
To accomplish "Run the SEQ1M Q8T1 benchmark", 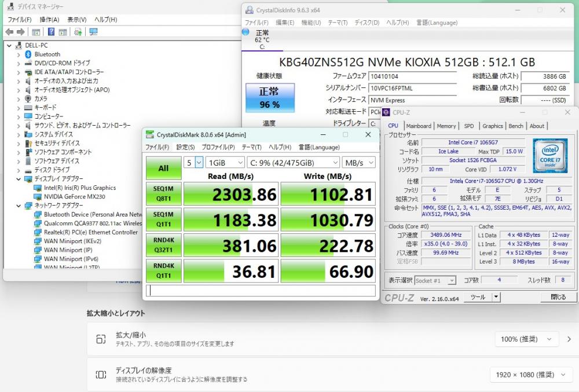I will pyautogui.click(x=164, y=194).
